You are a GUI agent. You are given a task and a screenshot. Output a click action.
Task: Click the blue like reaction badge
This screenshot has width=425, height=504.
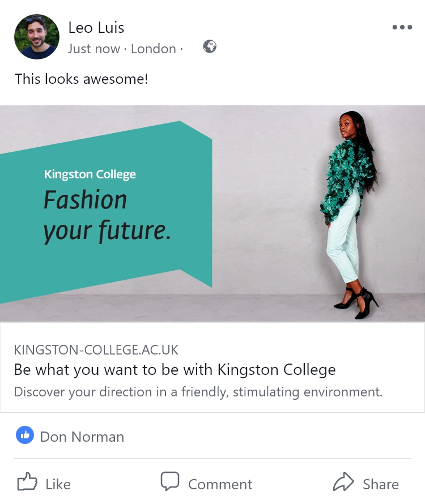pyautogui.click(x=25, y=435)
